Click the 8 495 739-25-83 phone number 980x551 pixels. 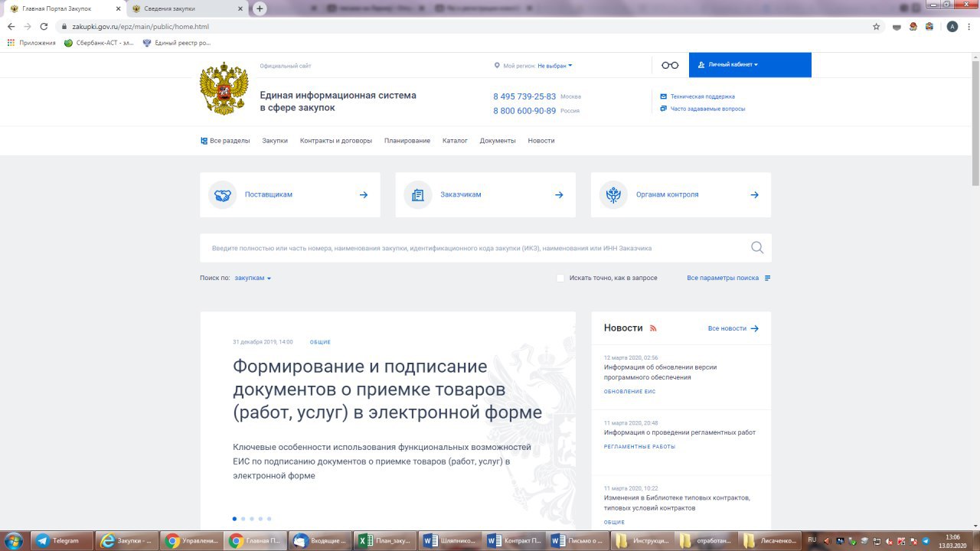[x=524, y=96]
